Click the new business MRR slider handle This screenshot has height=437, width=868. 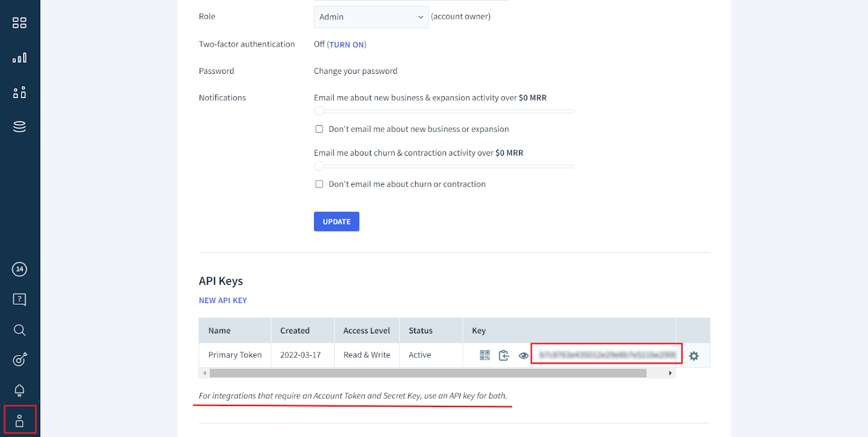point(320,111)
